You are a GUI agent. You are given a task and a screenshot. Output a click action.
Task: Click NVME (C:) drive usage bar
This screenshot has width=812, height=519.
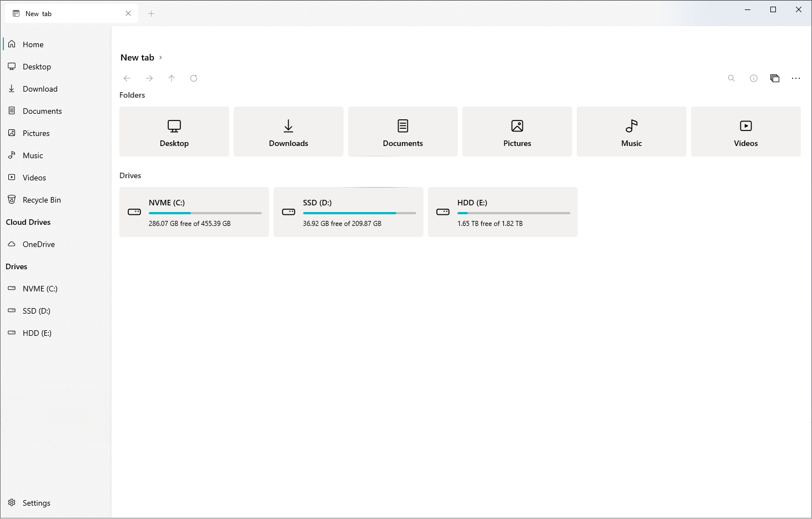point(205,213)
